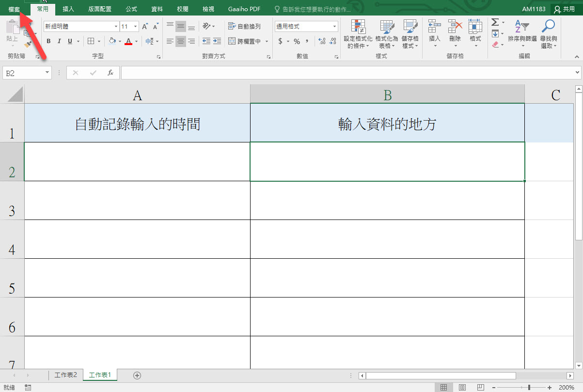Click the 共用 Share button

(x=565, y=9)
